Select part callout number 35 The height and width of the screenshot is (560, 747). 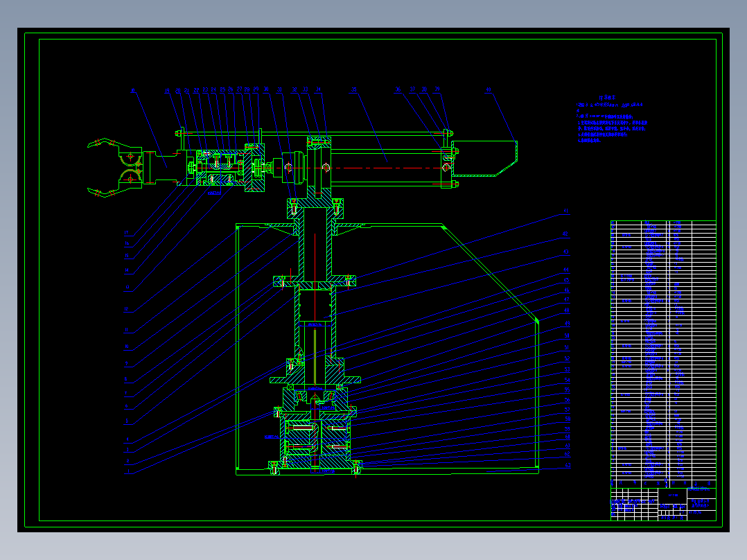tap(353, 89)
